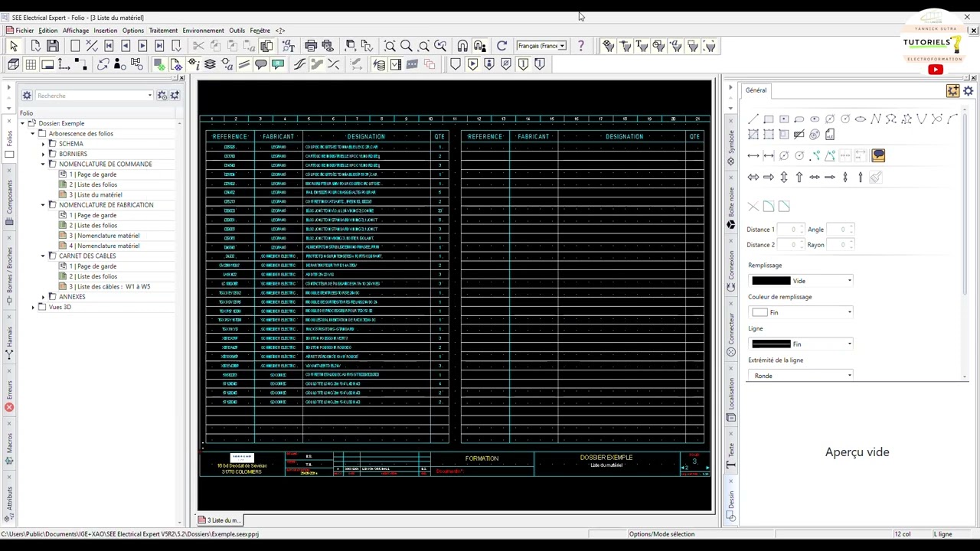Toggle checkbox of Vues 3D
The image size is (980, 551).
click(x=42, y=307)
